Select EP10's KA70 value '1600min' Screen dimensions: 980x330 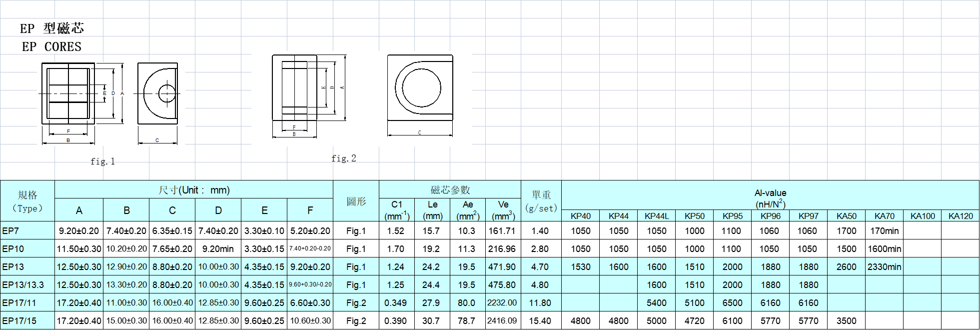click(x=885, y=248)
